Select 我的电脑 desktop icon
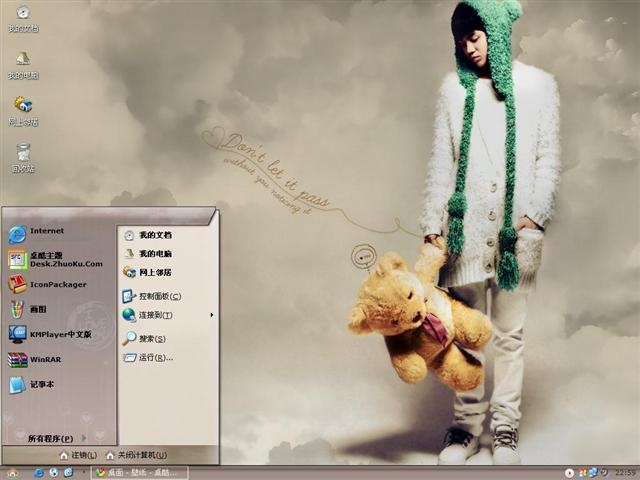This screenshot has width=640, height=480. click(23, 65)
